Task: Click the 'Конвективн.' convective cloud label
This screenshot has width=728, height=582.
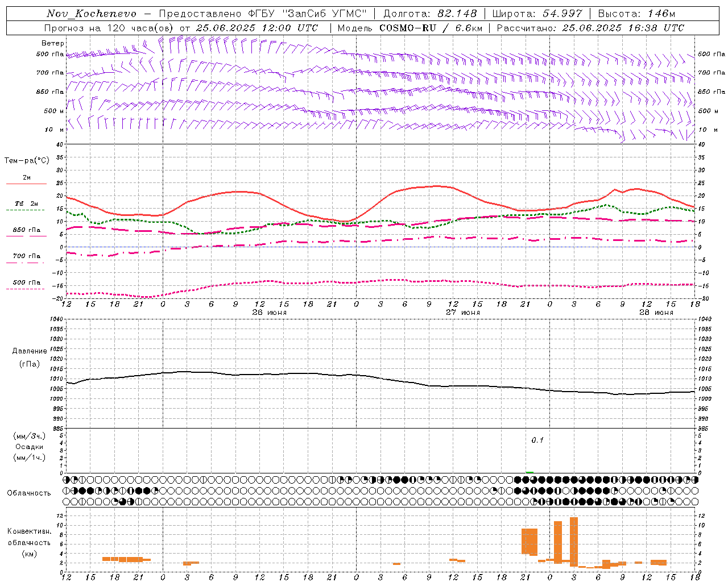Action: [29, 531]
